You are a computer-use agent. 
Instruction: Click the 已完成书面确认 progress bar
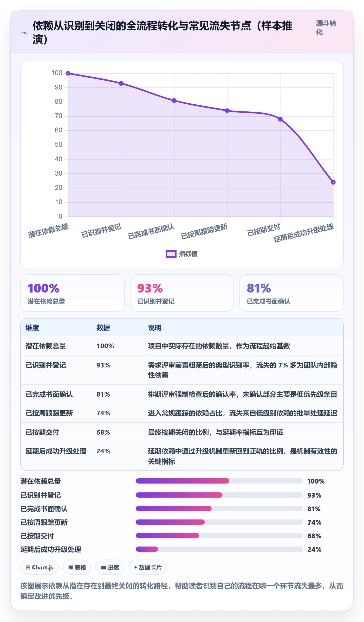pos(219,509)
